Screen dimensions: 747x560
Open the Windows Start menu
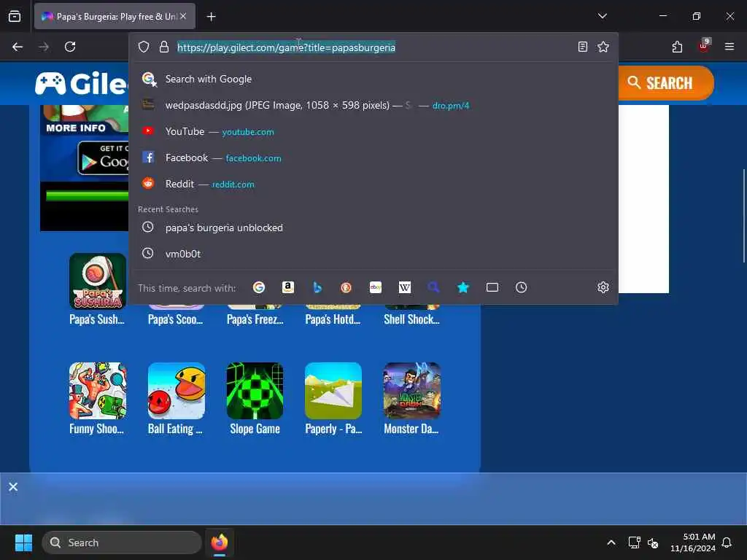click(x=23, y=542)
